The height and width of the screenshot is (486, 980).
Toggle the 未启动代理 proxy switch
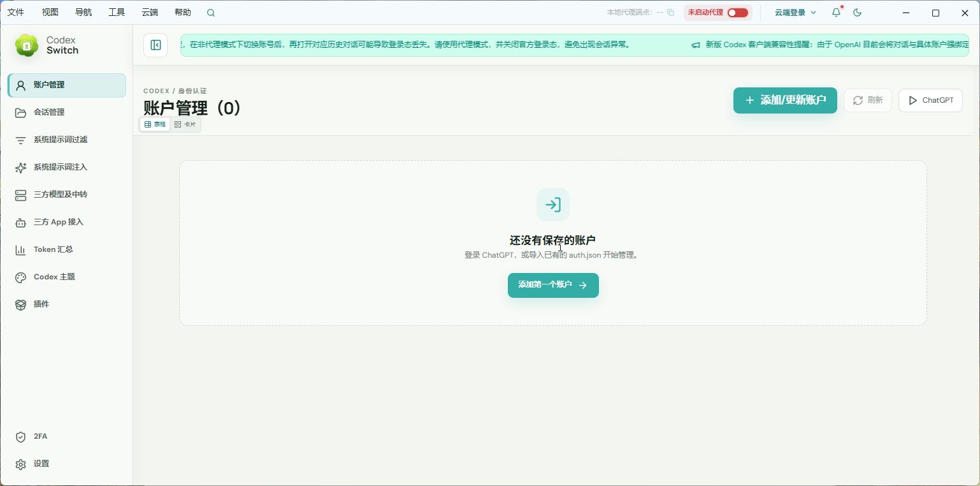pyautogui.click(x=738, y=13)
